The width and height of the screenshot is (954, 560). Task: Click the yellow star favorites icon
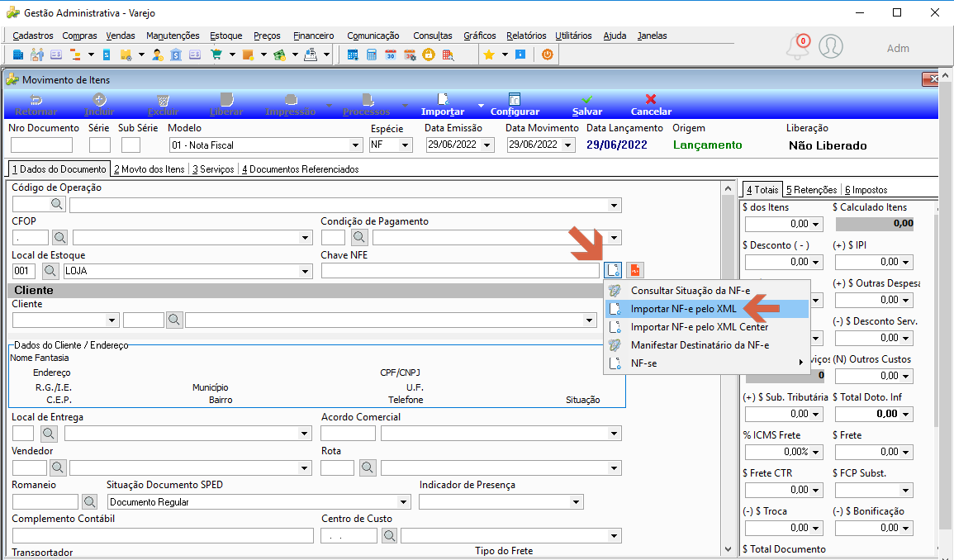click(488, 55)
